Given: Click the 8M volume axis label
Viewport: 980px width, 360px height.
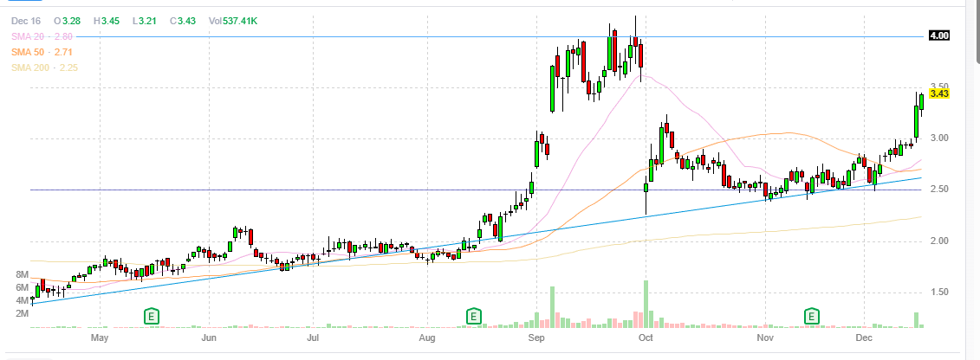Looking at the screenshot, I should click(x=23, y=274).
